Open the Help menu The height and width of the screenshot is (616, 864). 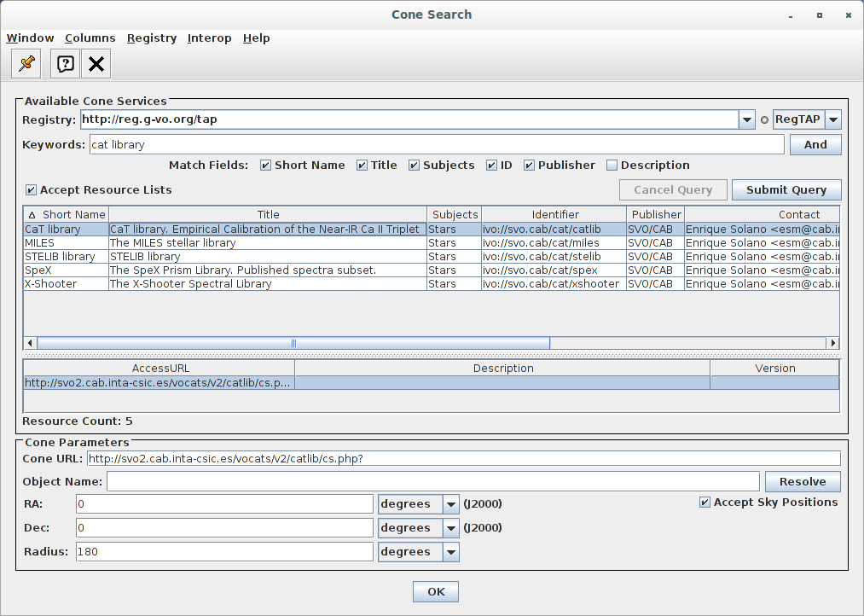[256, 38]
